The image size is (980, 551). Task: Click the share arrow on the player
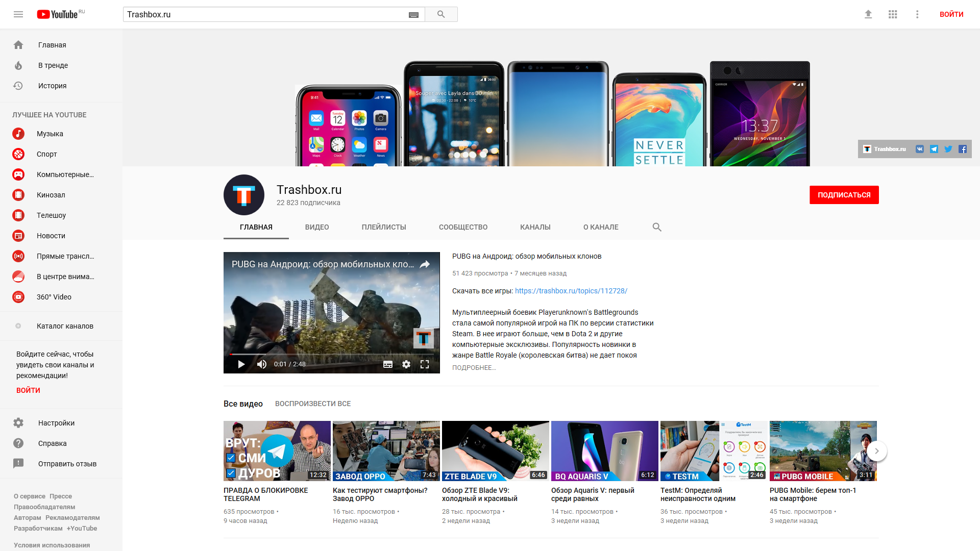point(425,264)
